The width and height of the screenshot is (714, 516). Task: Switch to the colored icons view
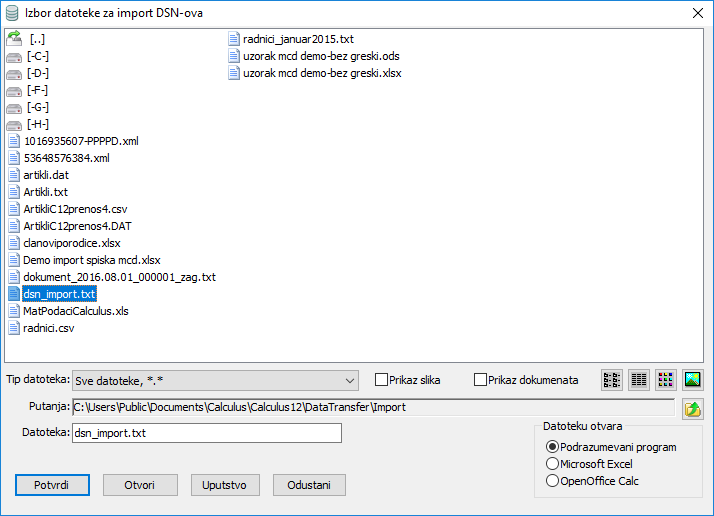[666, 380]
